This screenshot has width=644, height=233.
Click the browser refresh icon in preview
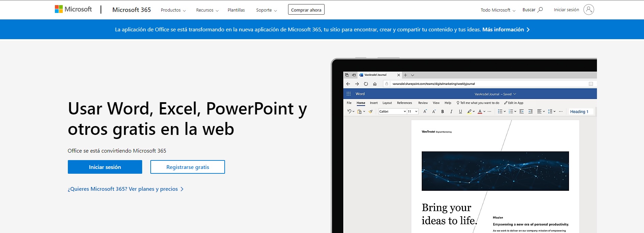[366, 84]
